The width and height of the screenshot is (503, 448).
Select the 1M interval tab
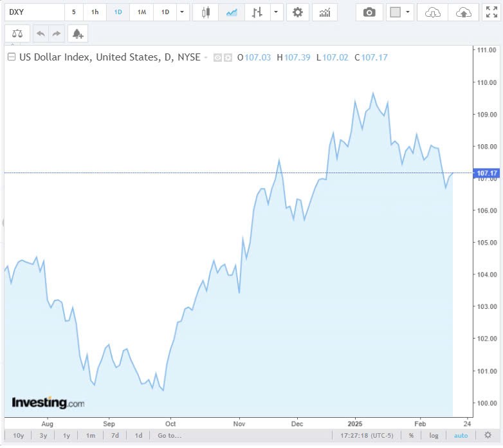(142, 12)
